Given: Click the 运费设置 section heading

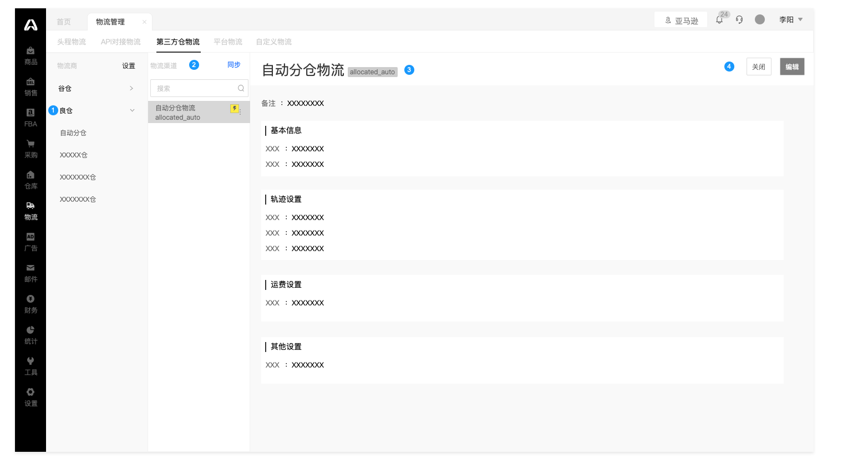Looking at the screenshot, I should 286,284.
